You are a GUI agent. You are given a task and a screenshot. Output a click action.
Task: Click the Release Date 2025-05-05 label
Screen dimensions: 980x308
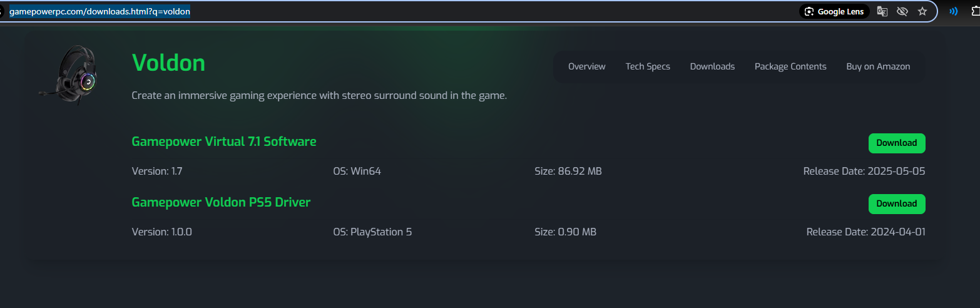click(x=864, y=171)
